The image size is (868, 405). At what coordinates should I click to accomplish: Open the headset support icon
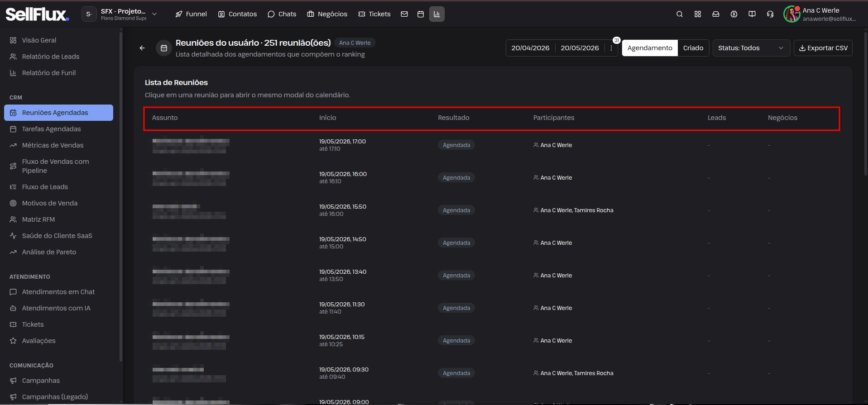tap(770, 14)
